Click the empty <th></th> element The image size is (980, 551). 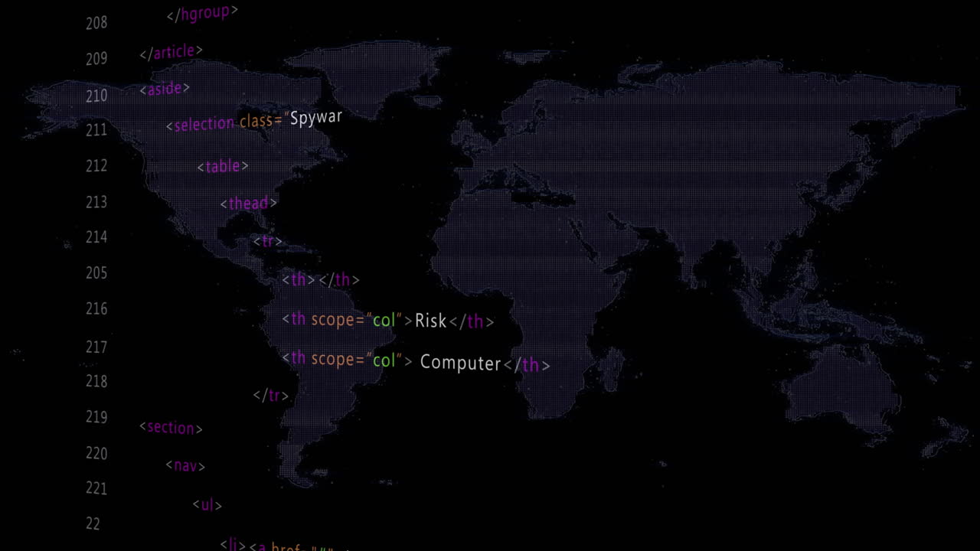(x=322, y=279)
